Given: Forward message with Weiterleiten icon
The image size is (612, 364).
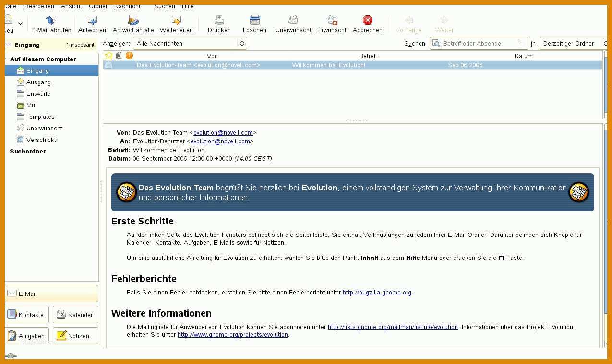Looking at the screenshot, I should (176, 20).
